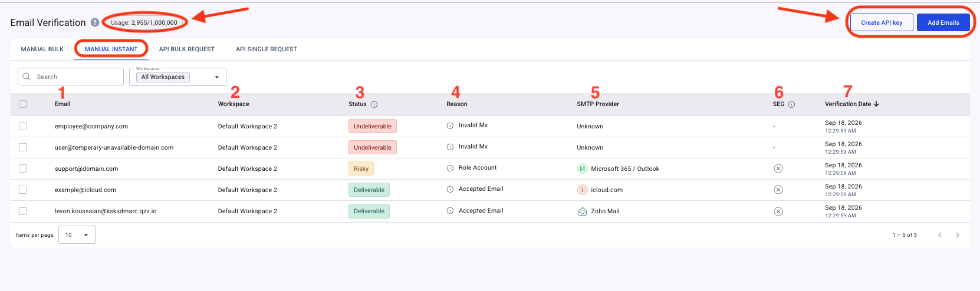Viewport: 980px width, 291px height.
Task: Go to the next page arrow
Action: [x=958, y=235]
